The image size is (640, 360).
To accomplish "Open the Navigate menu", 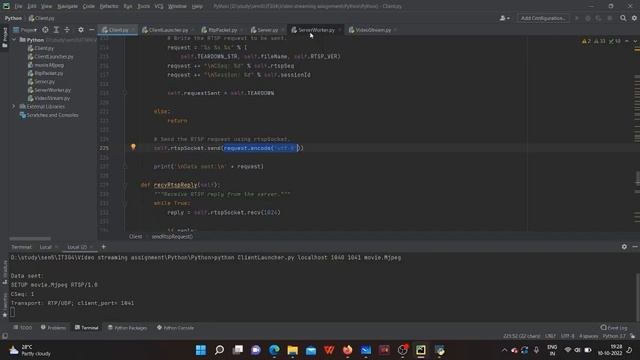I will pyautogui.click(x=67, y=6).
